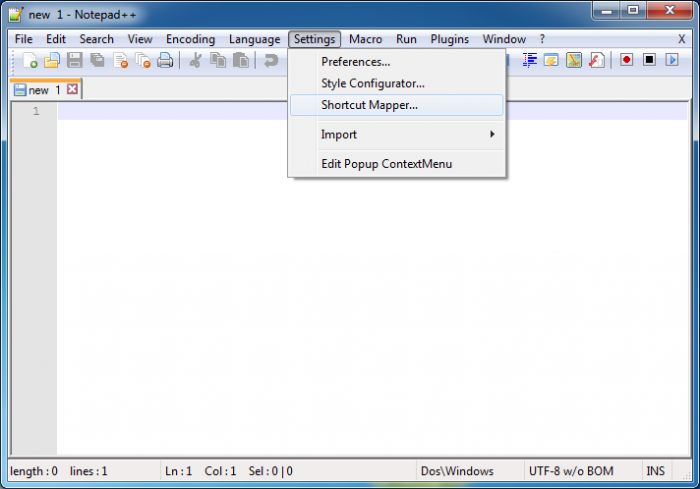700x489 pixels.
Task: Click the New file toolbar icon
Action: point(30,60)
